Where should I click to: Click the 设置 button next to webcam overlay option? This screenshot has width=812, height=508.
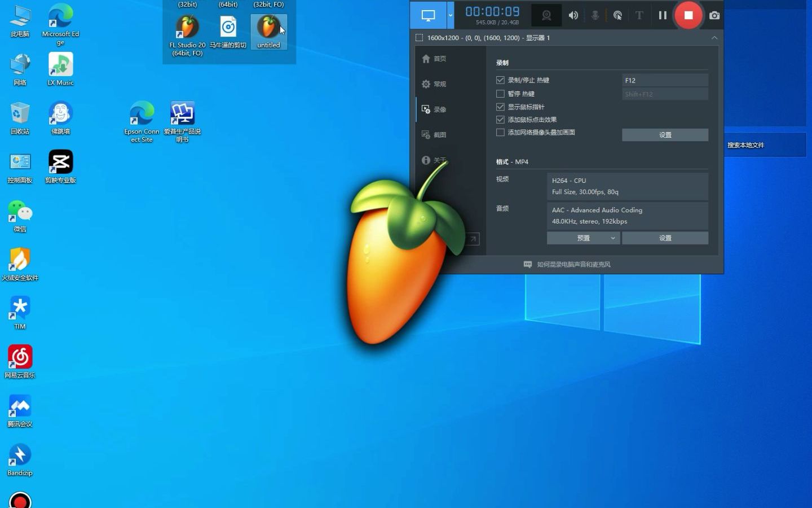coord(665,135)
